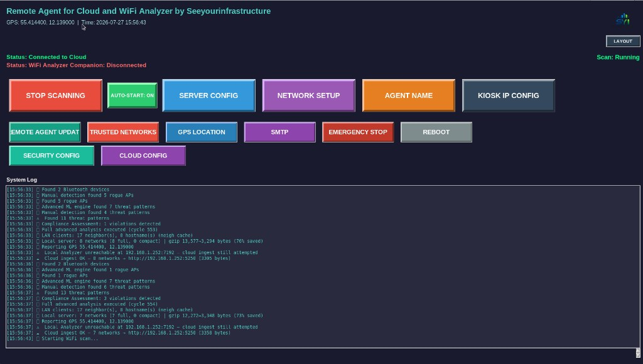Click the STOP SCANNING button
This screenshot has height=364, width=643.
(x=55, y=95)
